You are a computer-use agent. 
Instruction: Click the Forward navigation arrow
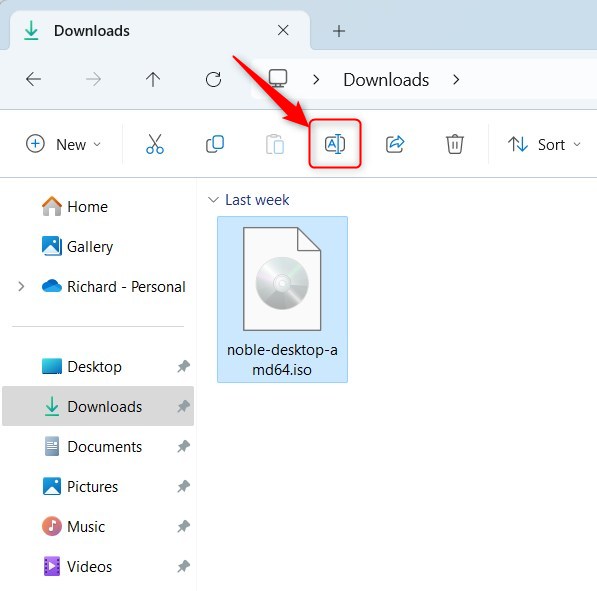[x=93, y=80]
